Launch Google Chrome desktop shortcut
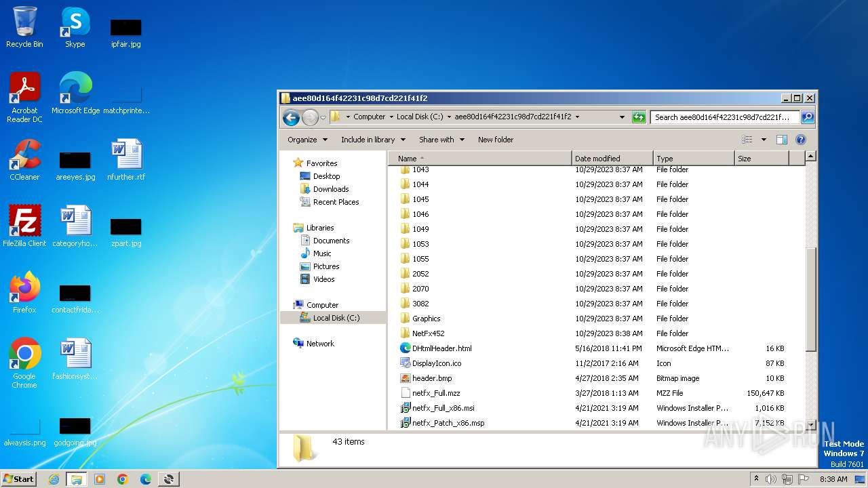The image size is (868, 488). [x=24, y=363]
